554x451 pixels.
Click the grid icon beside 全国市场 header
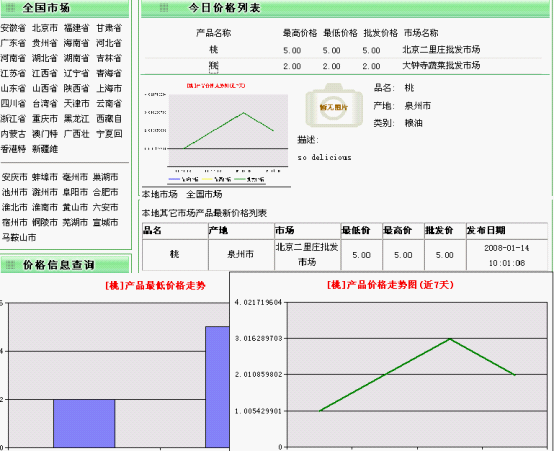tap(11, 7)
